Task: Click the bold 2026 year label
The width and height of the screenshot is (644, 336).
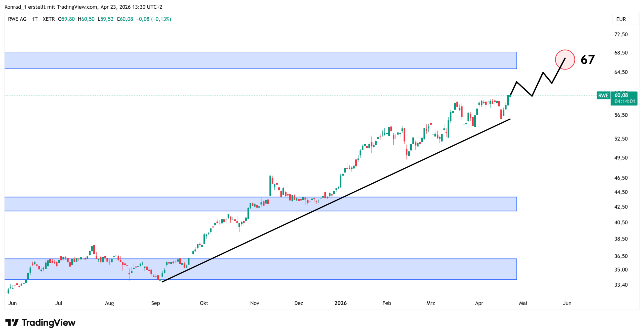Action: pyautogui.click(x=340, y=303)
